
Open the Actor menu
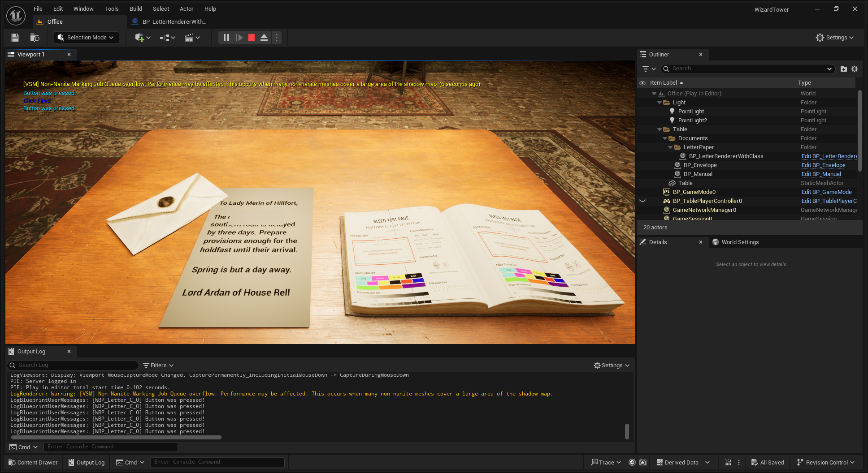point(187,9)
